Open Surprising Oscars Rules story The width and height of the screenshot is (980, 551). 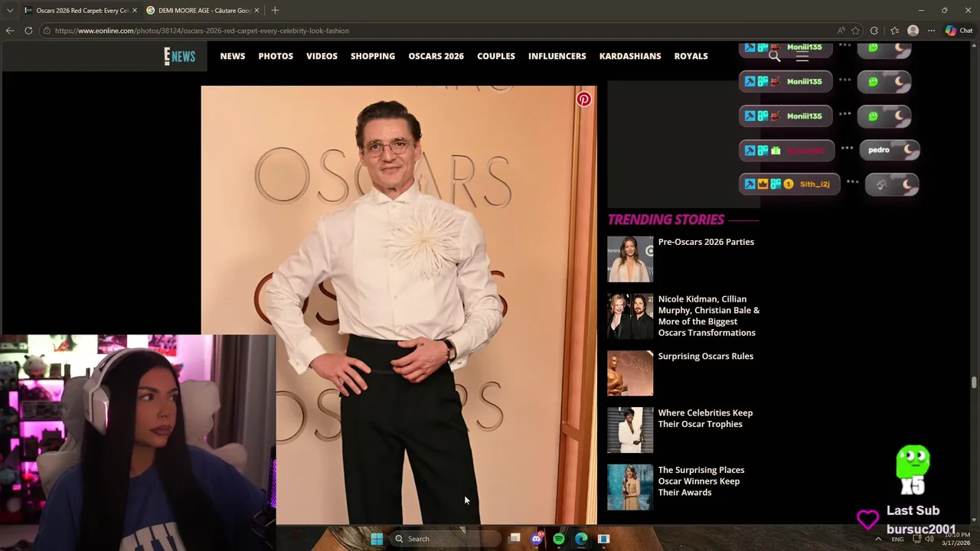[706, 356]
